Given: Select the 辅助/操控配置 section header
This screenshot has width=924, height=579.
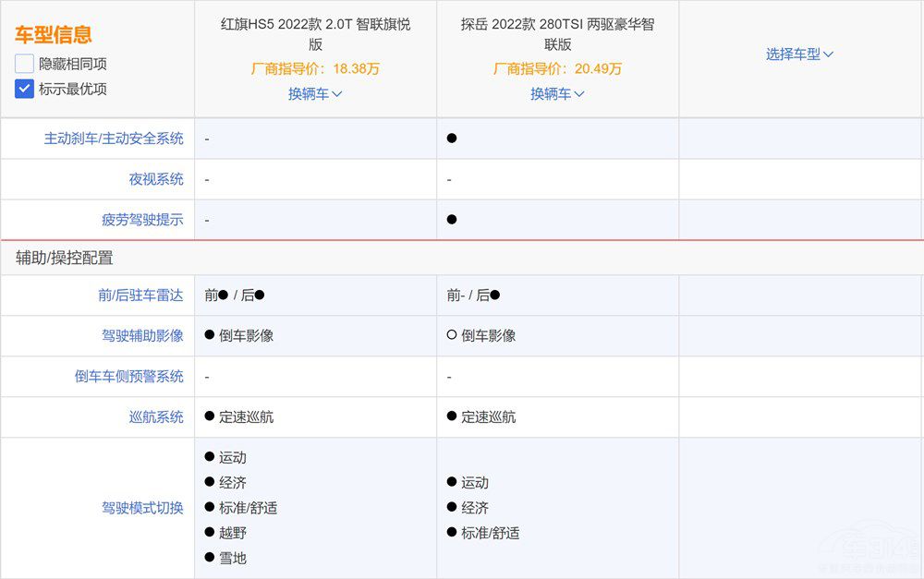Looking at the screenshot, I should (65, 258).
